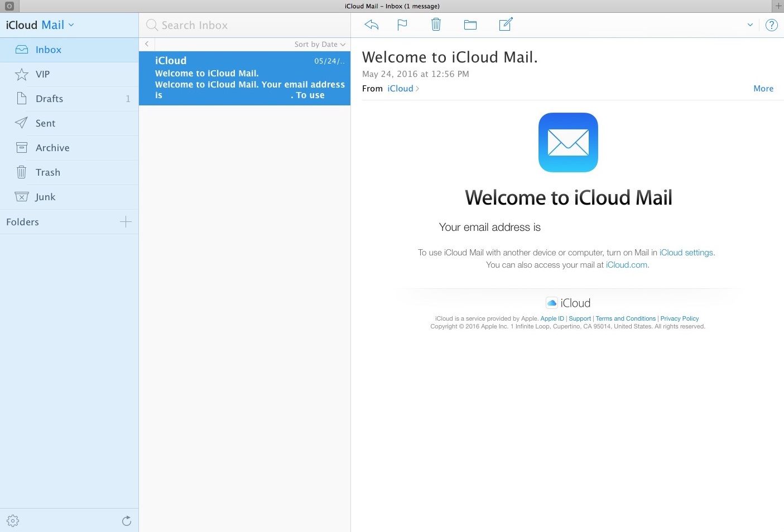The image size is (784, 532).
Task: Open the move-to-folder icon
Action: coord(470,25)
